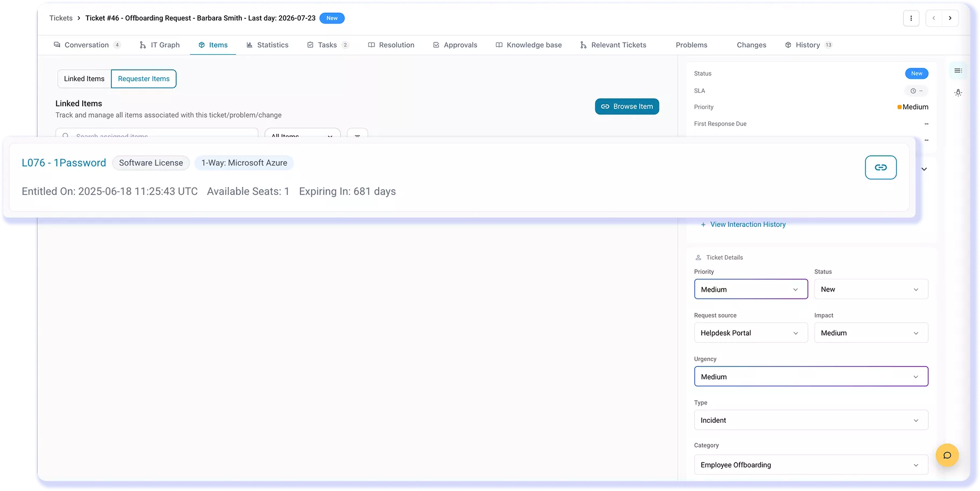The height and width of the screenshot is (491, 980).
Task: Expand the collapsed section chevron on right panel
Action: point(924,169)
